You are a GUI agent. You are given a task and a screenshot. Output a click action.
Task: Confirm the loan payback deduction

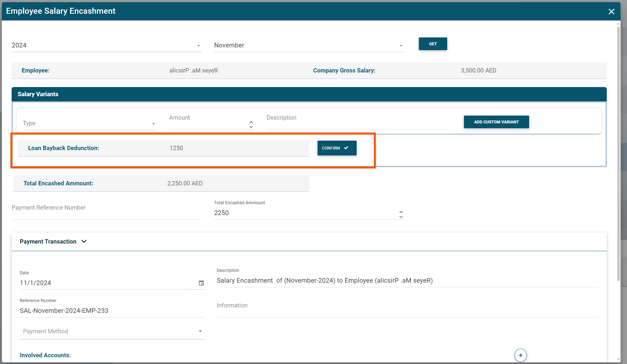click(x=337, y=148)
